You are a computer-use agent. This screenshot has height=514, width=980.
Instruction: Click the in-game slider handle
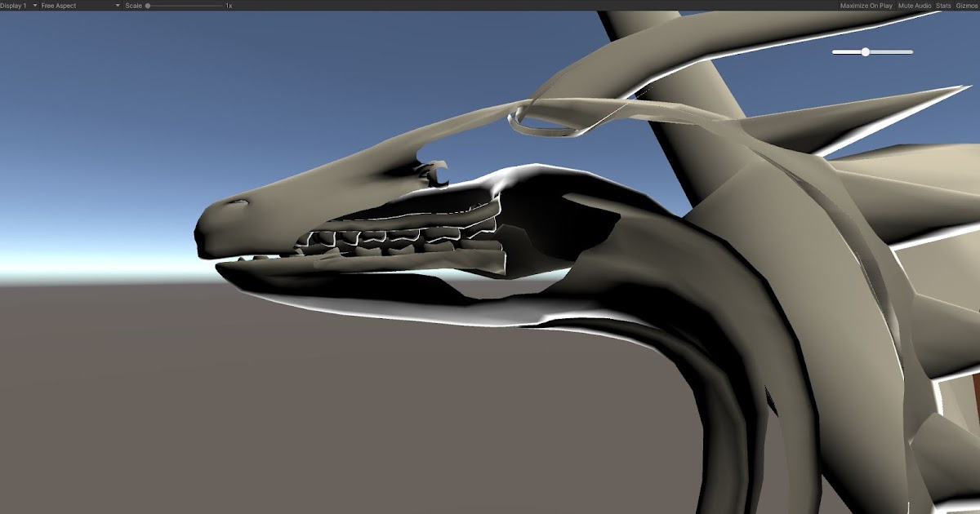pyautogui.click(x=864, y=51)
